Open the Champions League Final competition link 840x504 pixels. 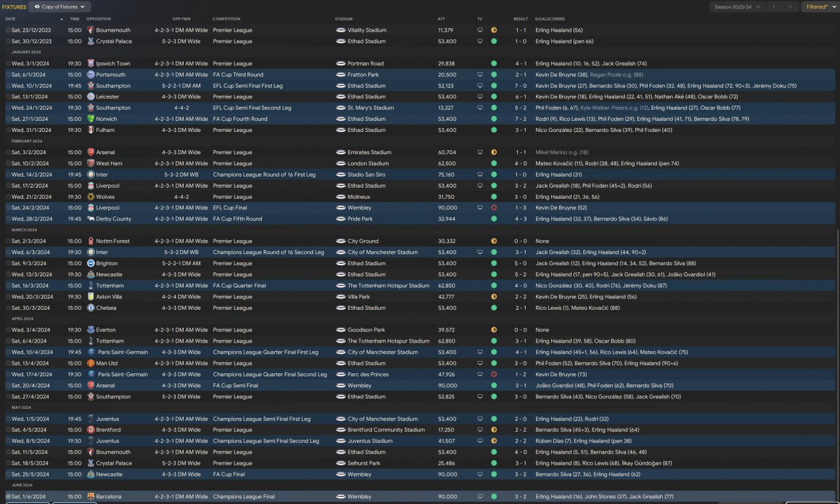tap(244, 497)
